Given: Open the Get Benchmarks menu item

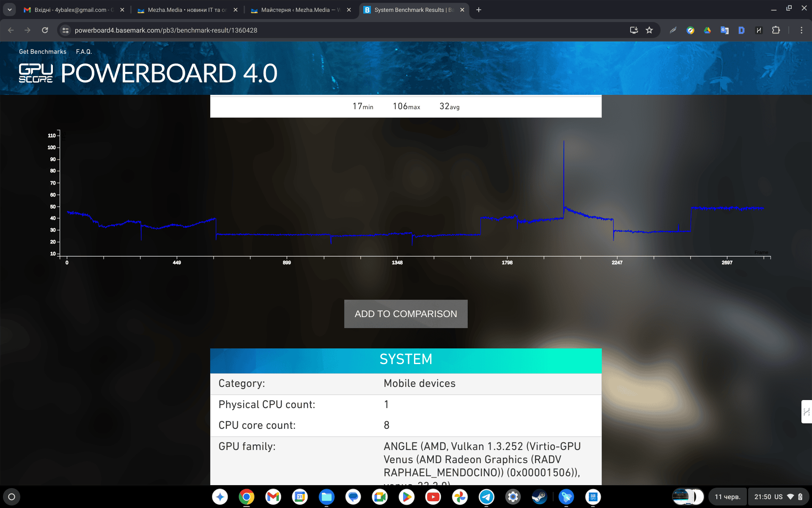Looking at the screenshot, I should tap(43, 52).
